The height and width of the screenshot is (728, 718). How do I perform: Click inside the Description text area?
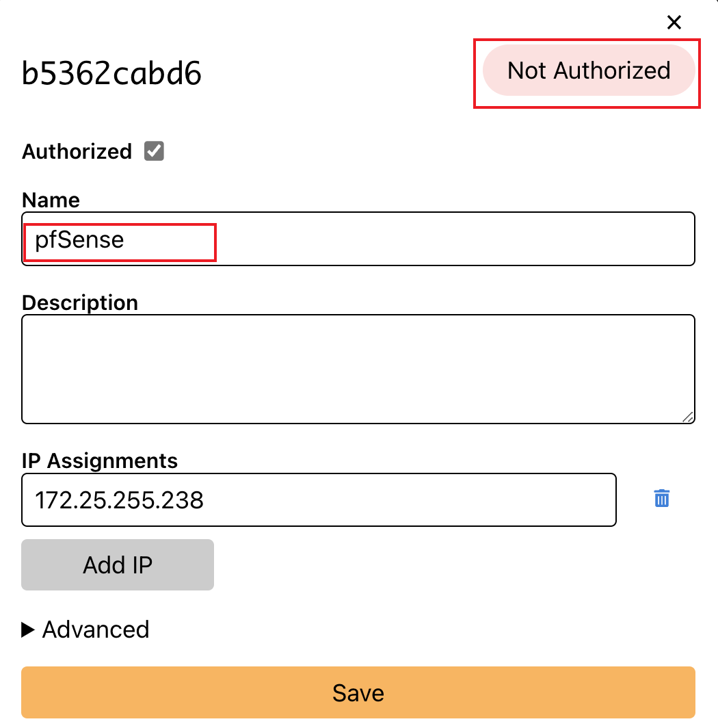(x=358, y=369)
